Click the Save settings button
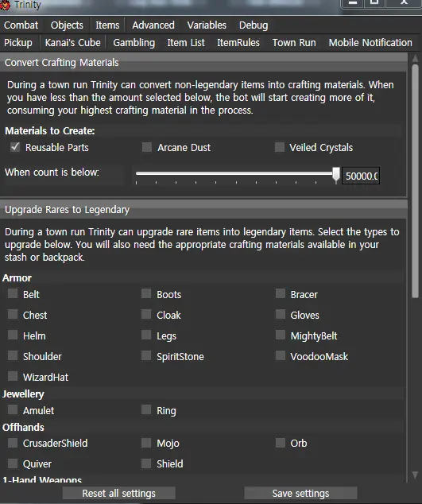 (300, 493)
